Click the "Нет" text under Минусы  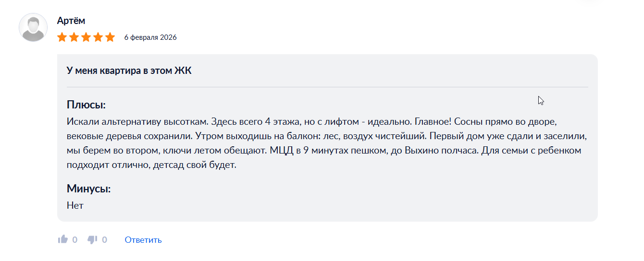point(75,205)
